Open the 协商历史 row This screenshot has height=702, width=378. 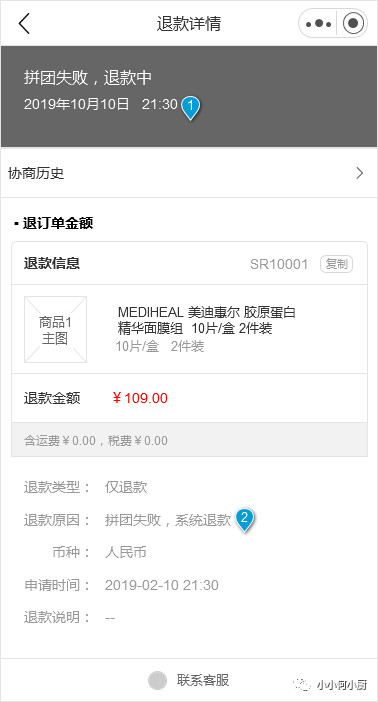coord(189,173)
